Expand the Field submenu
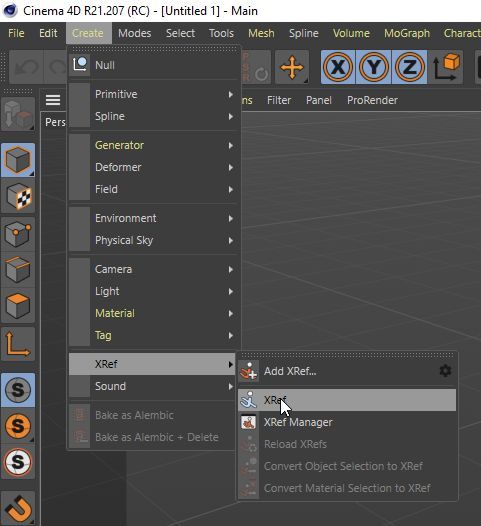 pyautogui.click(x=153, y=189)
